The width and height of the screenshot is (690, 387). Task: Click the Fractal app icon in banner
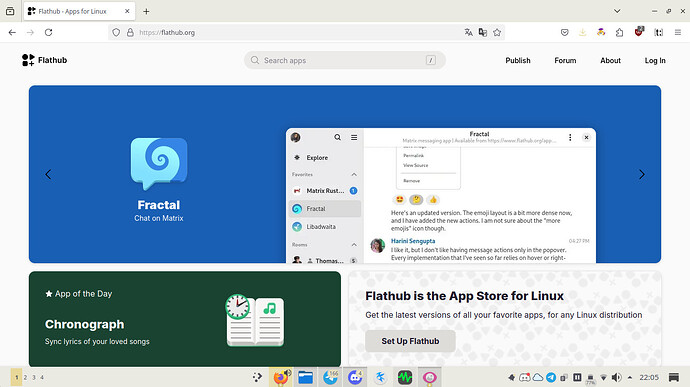159,164
